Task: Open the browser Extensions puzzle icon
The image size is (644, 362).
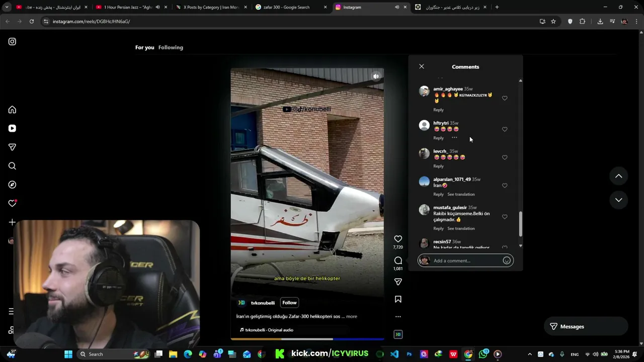Action: (583, 21)
